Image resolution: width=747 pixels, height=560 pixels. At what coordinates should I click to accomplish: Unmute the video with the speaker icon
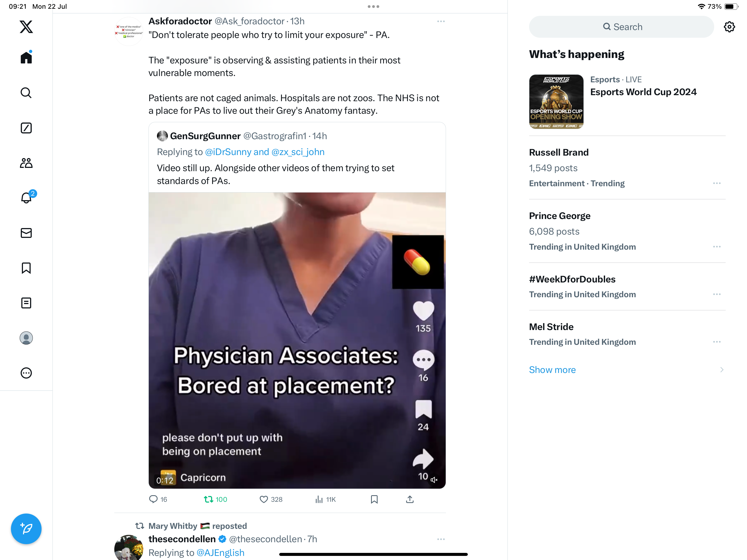434,480
